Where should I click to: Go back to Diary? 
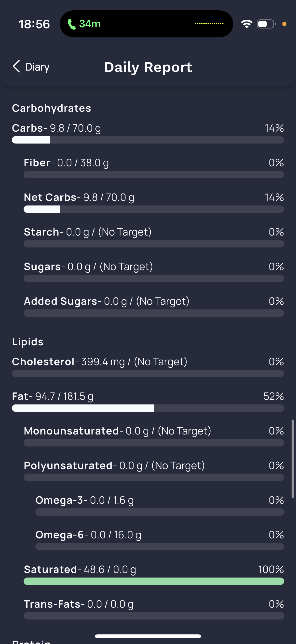click(x=37, y=67)
